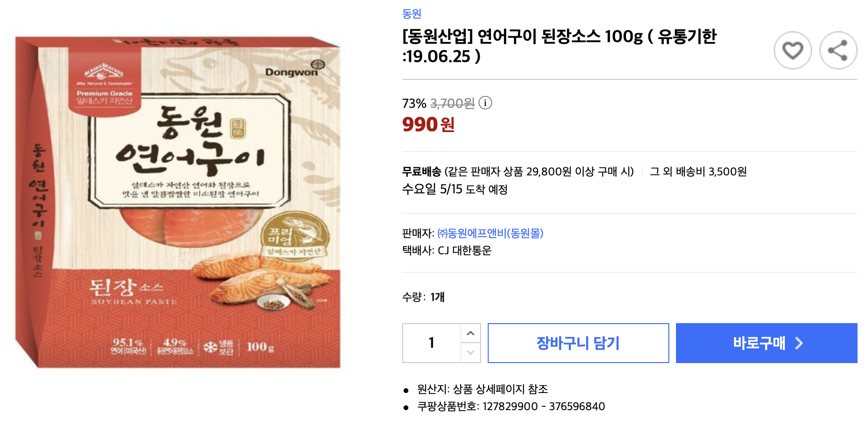The height and width of the screenshot is (422, 868).
Task: Increase quantity with the up arrow
Action: [471, 333]
